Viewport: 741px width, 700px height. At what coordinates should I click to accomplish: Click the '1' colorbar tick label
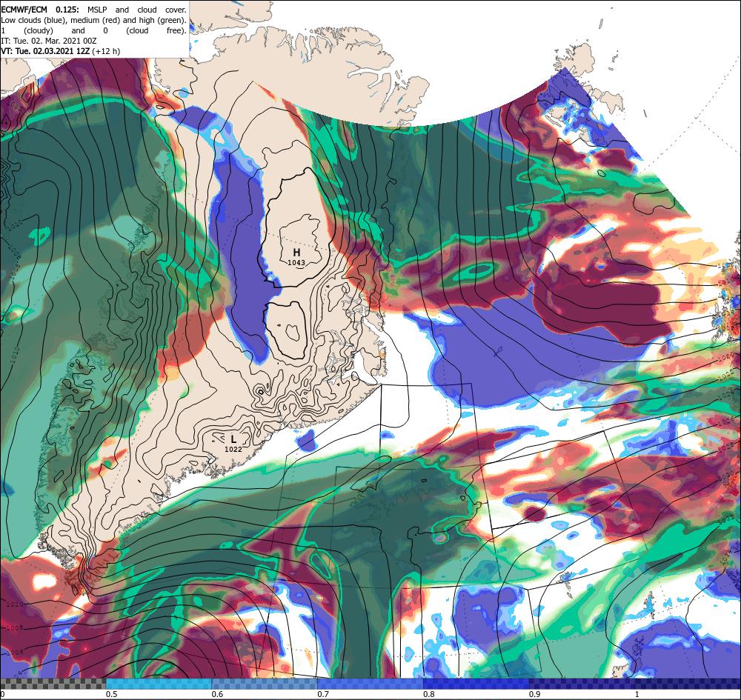click(637, 694)
